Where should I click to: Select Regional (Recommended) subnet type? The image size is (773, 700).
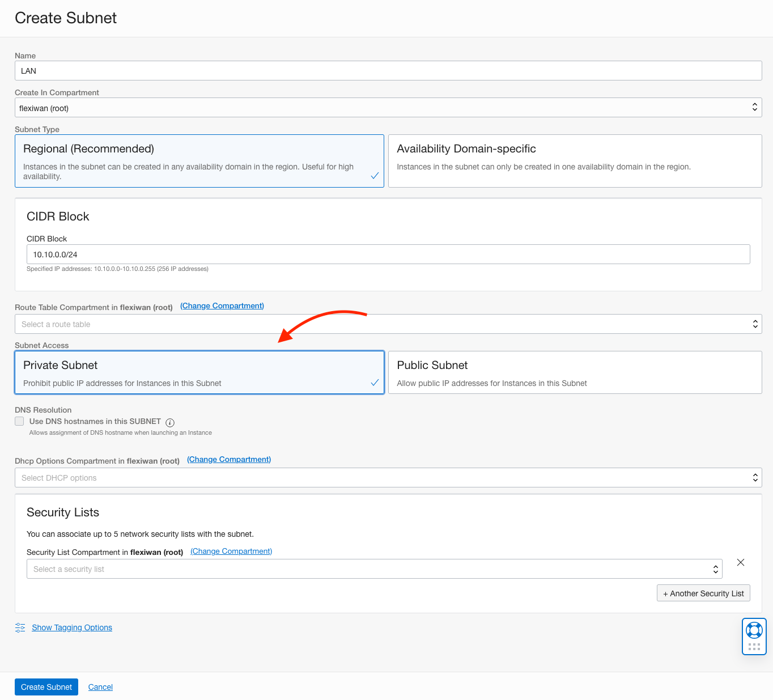tap(199, 161)
